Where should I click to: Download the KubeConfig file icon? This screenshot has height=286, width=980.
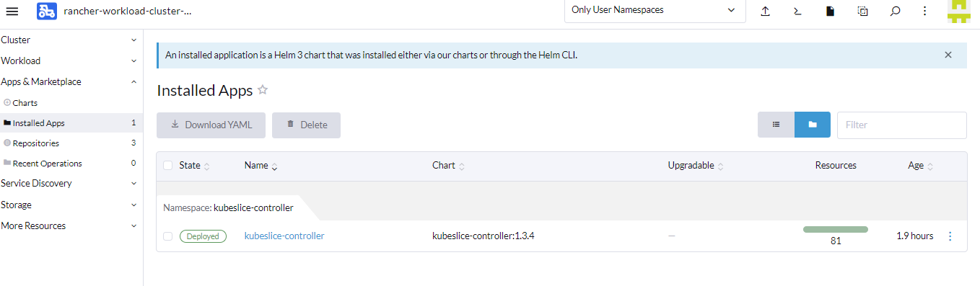[x=830, y=11]
